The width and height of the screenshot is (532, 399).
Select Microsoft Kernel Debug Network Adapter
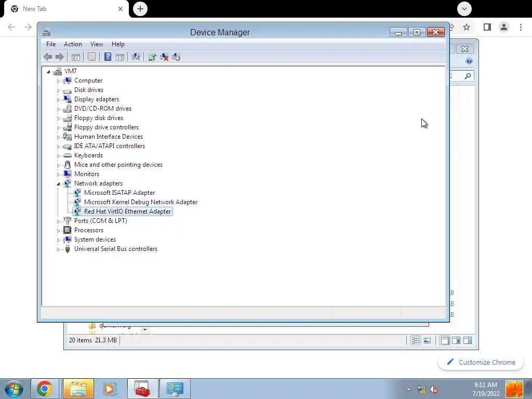click(x=141, y=202)
